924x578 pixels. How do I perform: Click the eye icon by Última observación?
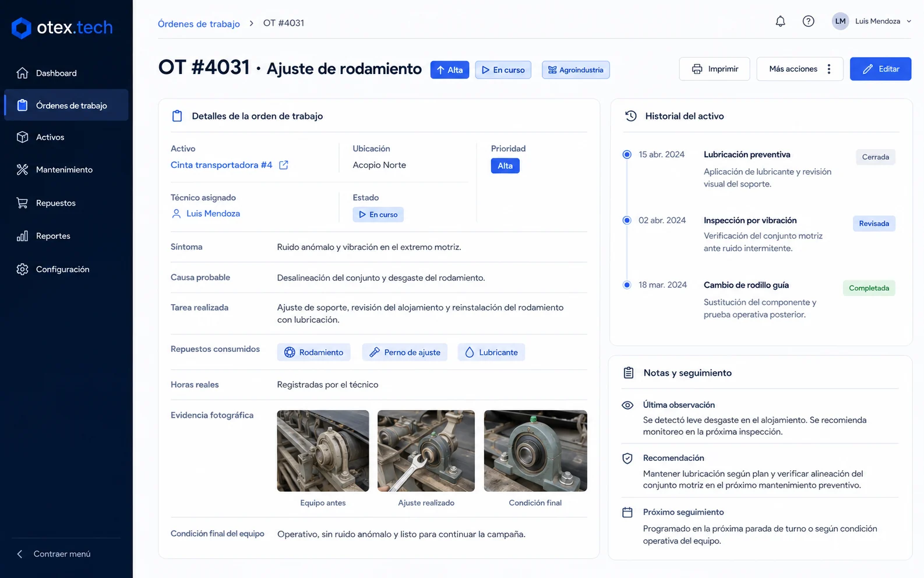point(627,405)
